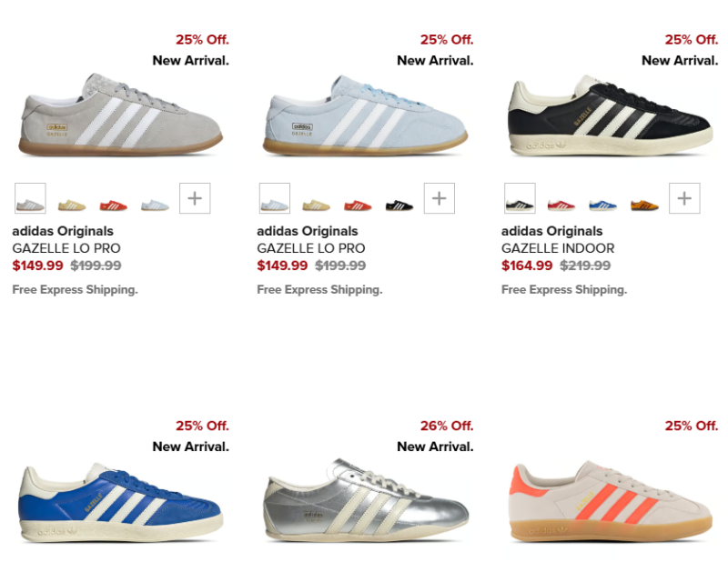Expand additional colors for the Gazelle Indoor
This screenshot has height=562, width=728.
[x=684, y=198]
